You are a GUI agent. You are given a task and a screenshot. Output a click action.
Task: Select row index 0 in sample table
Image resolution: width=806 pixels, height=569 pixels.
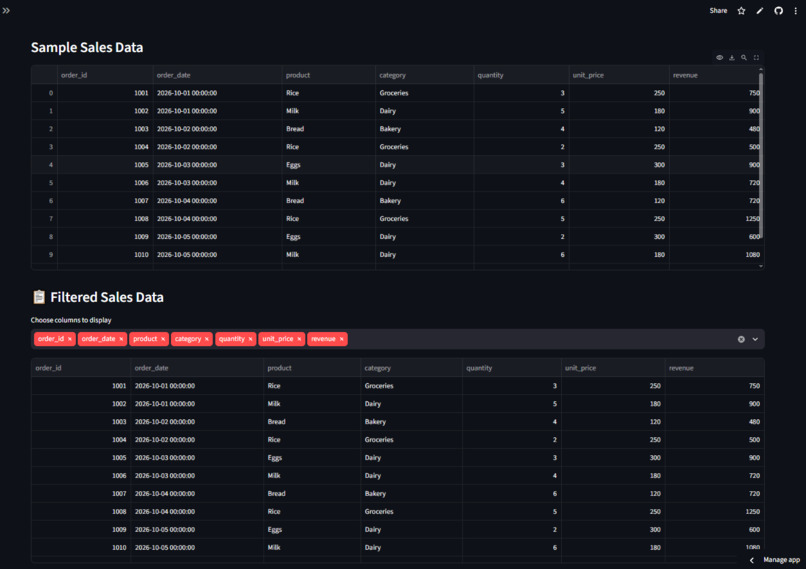[45, 93]
